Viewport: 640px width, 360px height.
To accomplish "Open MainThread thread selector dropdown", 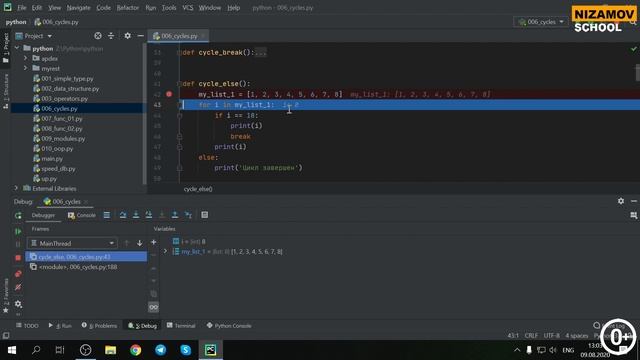I will 73,243.
